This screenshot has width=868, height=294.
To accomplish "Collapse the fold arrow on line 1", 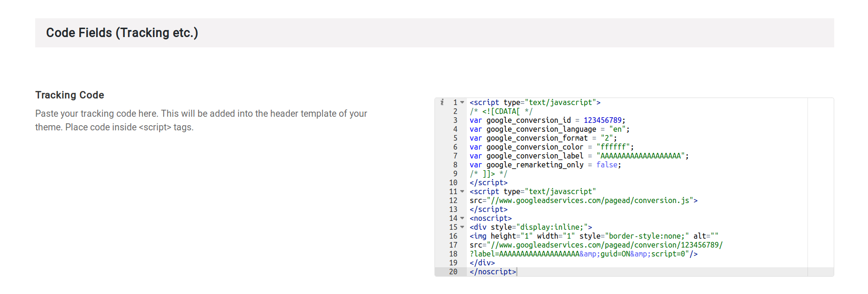I will (x=462, y=102).
